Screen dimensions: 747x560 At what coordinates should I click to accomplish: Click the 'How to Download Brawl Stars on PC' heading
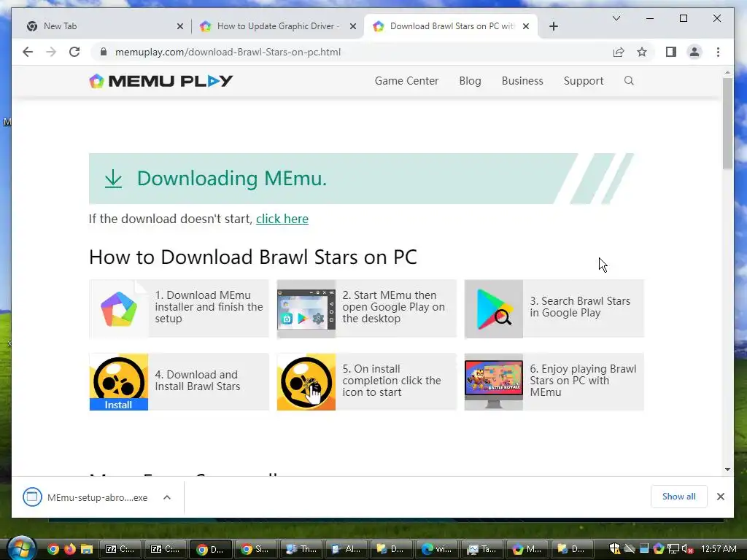[x=253, y=257]
